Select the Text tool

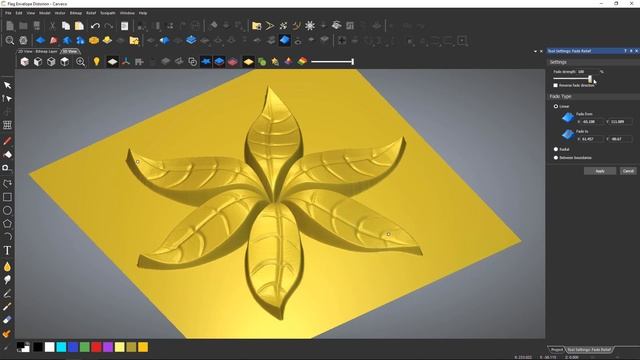coord(7,251)
